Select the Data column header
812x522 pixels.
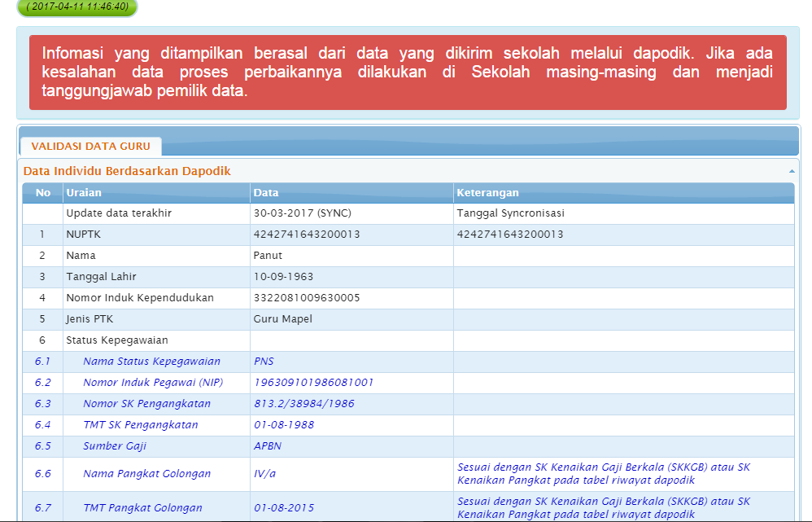[351, 192]
